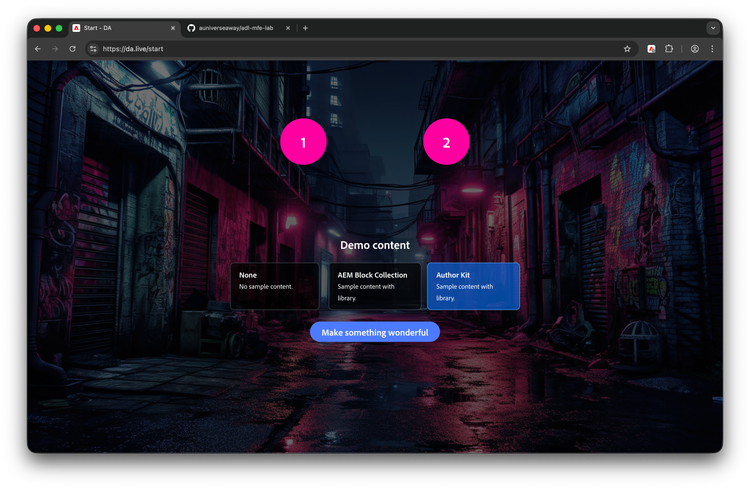Open the Chrome three-dot menu
Viewport: 750px width, 489px height.
pos(712,48)
